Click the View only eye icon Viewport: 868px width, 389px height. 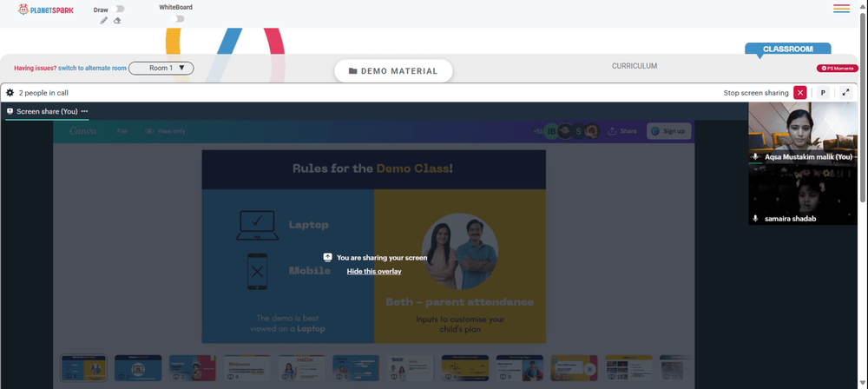(x=149, y=131)
